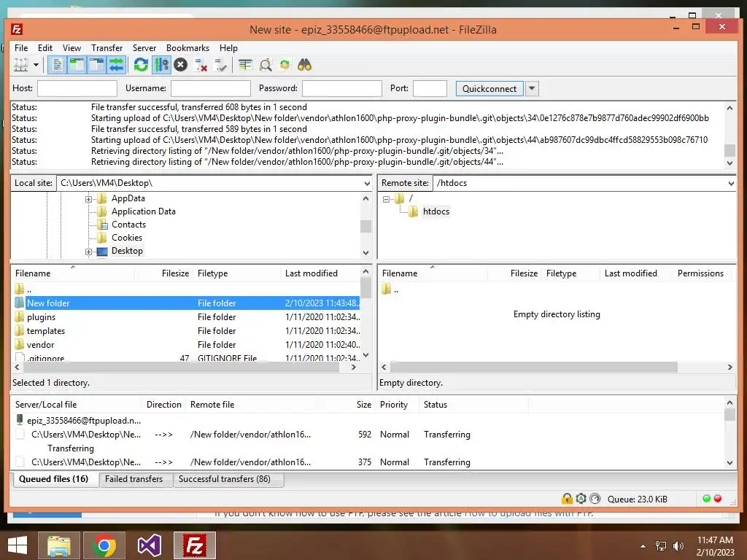
Task: Click the message log vertical scrollbar thumb
Action: (x=729, y=150)
